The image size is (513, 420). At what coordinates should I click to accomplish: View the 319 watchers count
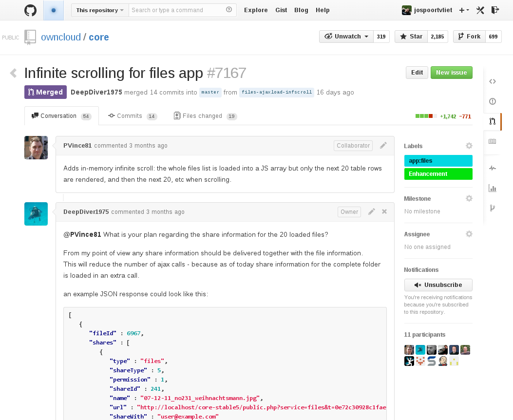coord(381,37)
